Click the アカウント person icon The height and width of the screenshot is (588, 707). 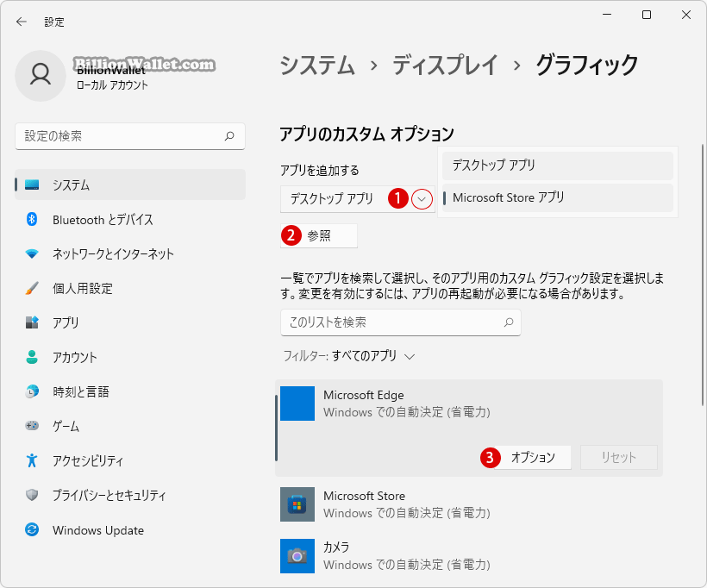tap(32, 357)
